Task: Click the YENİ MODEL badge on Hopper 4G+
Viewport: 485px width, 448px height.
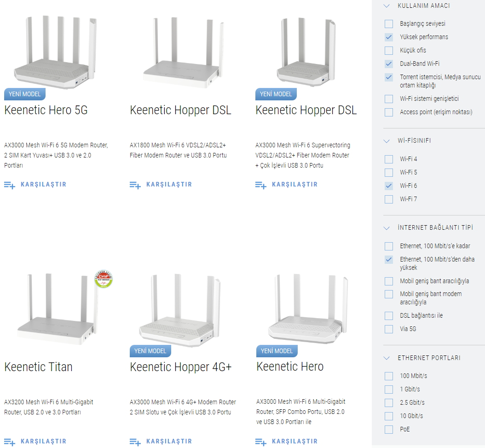Action: [150, 351]
